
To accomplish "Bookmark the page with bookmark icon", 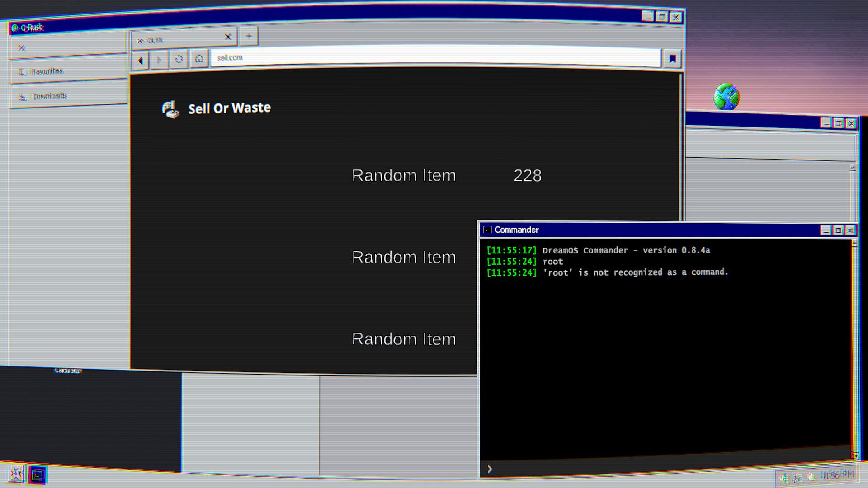I will pos(672,59).
